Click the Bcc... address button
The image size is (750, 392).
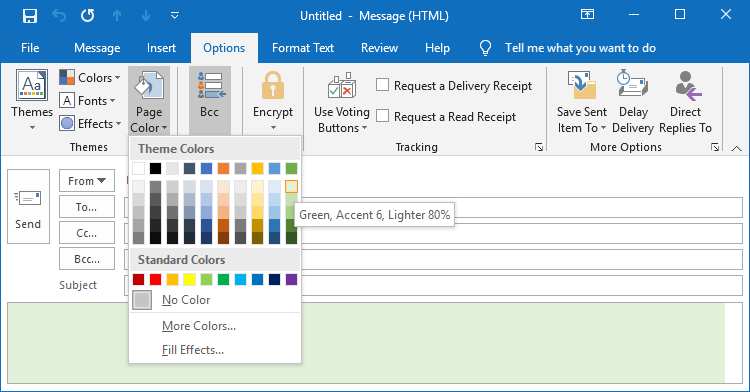[x=87, y=259]
